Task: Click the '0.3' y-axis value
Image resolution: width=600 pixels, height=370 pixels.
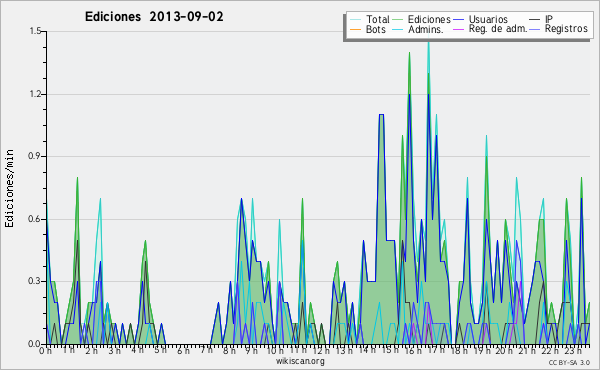Action: 35,281
